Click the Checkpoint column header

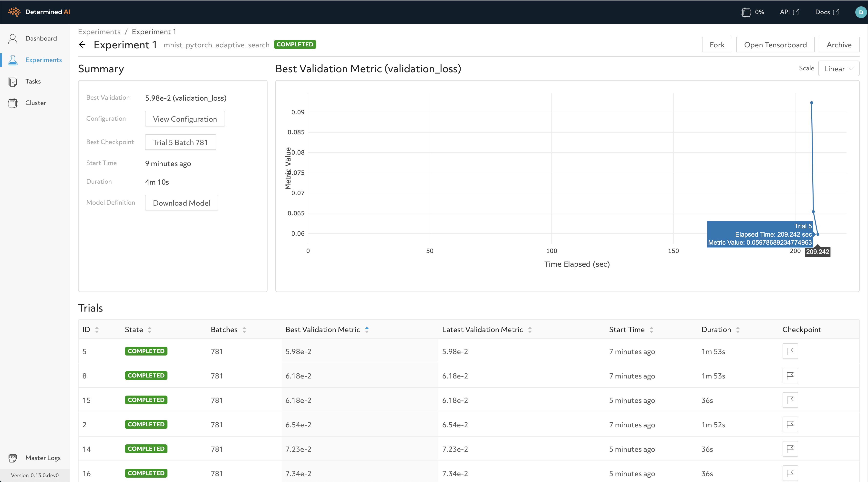[x=802, y=330]
